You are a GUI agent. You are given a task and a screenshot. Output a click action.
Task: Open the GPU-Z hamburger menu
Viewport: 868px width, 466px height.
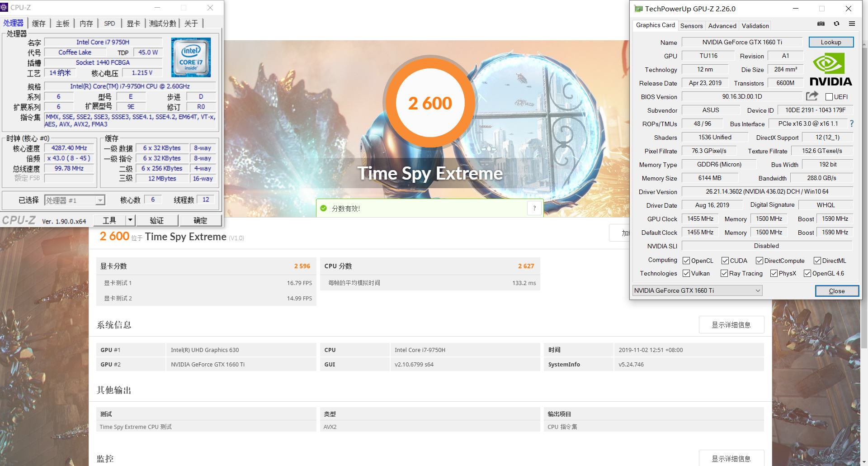852,24
